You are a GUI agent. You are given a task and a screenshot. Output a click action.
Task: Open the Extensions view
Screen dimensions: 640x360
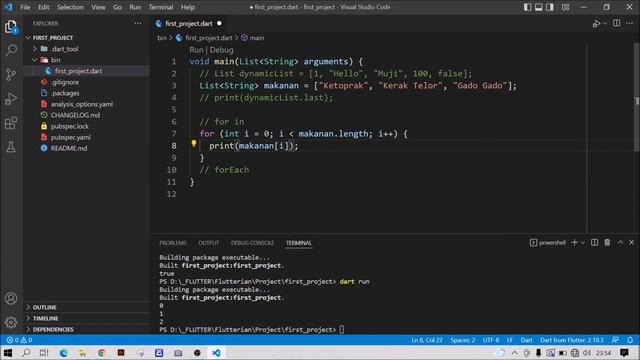coord(11,122)
